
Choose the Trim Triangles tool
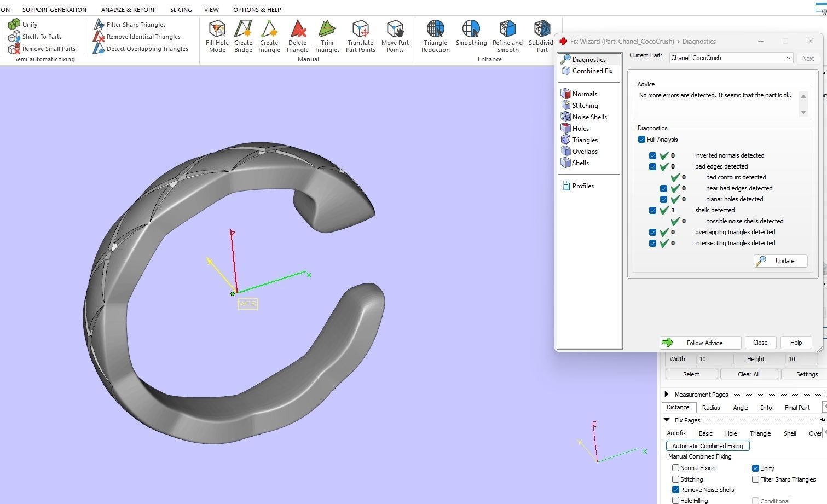(327, 36)
